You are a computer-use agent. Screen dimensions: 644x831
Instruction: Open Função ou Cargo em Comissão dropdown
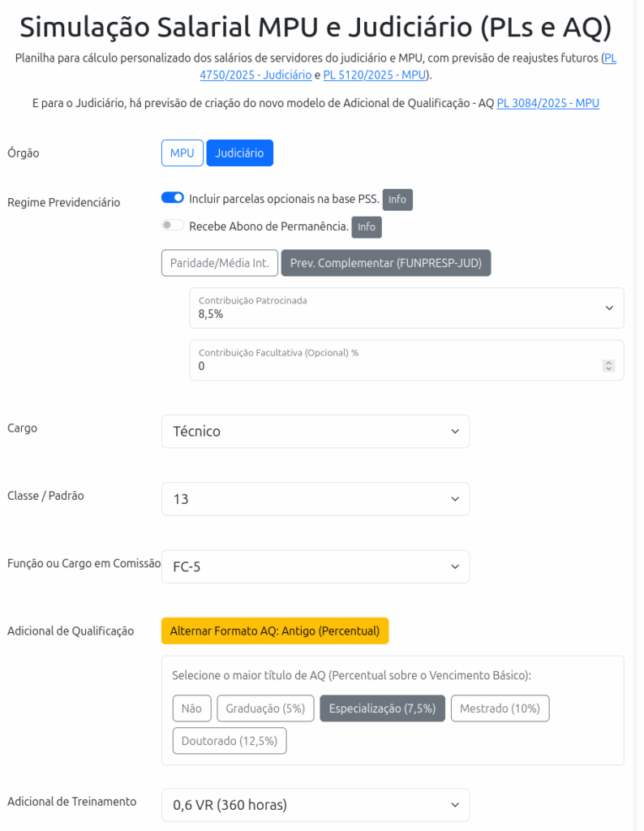tap(315, 566)
